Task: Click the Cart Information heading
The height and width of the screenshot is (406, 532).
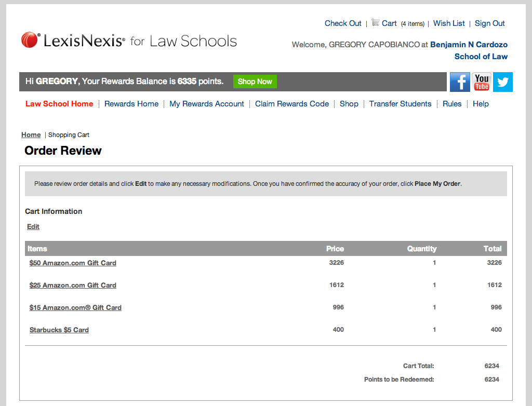Action: tap(54, 211)
